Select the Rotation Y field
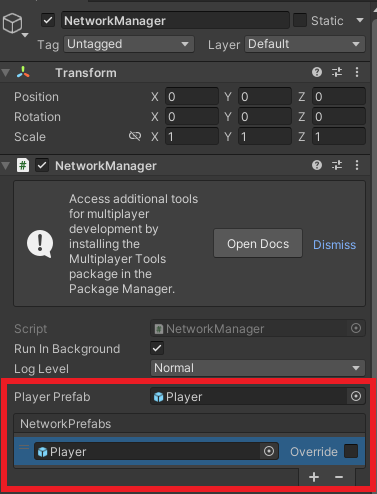Image resolution: width=377 pixels, height=494 pixels. click(x=265, y=117)
